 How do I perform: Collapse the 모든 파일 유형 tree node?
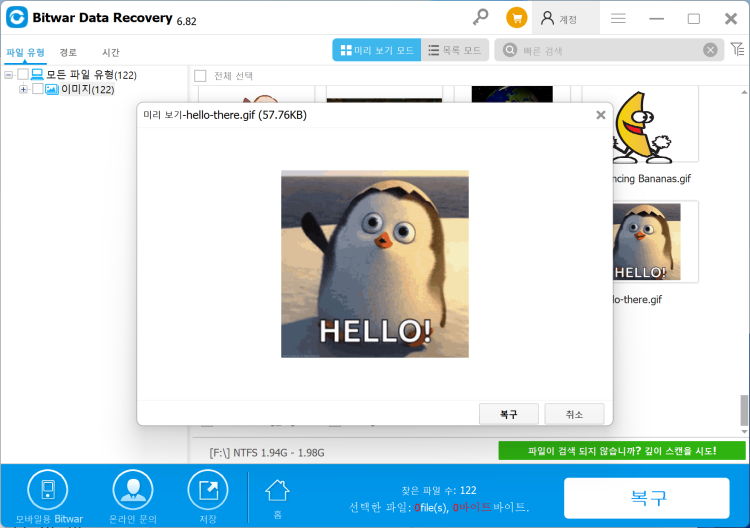[9, 75]
